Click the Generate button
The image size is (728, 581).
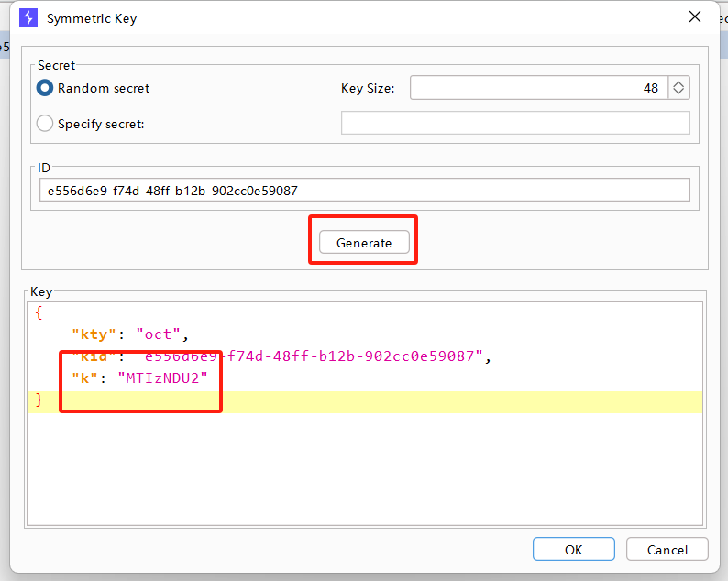[x=364, y=242]
